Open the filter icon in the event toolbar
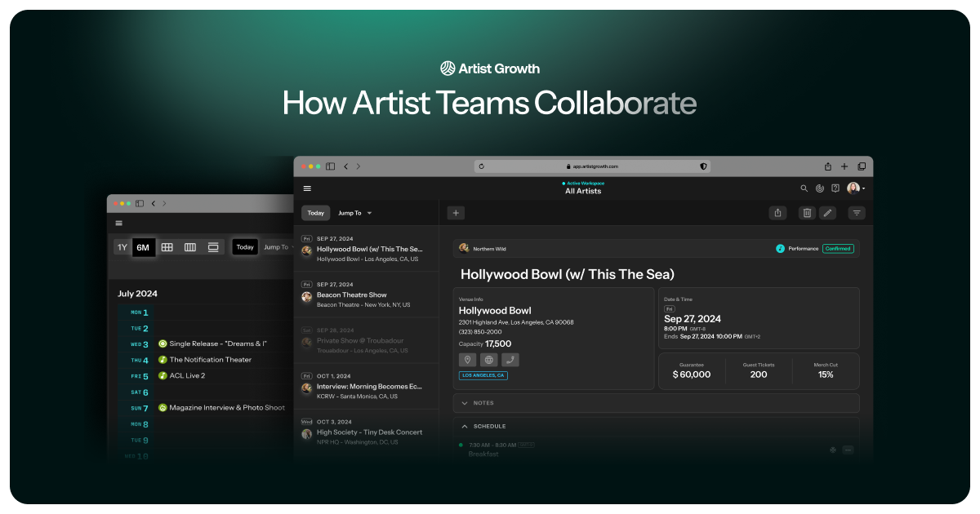This screenshot has width=980, height=514. [857, 213]
